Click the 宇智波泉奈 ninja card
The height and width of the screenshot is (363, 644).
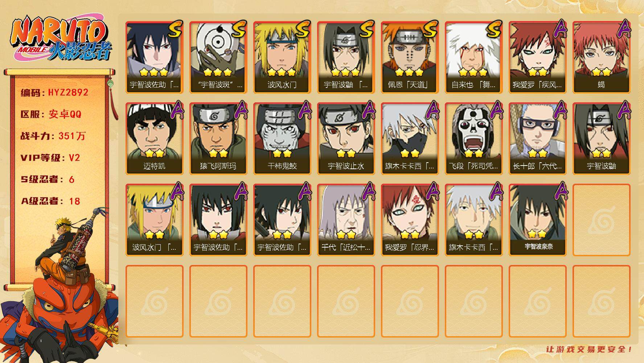(x=537, y=220)
